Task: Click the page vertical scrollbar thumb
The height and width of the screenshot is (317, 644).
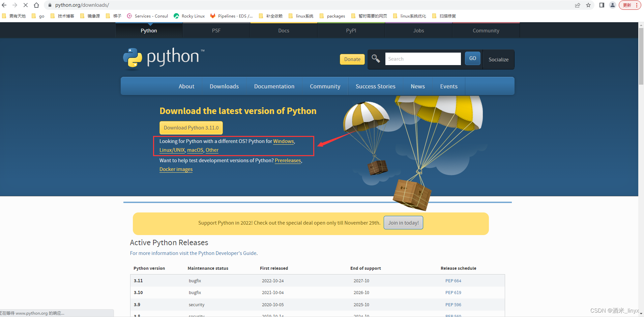Action: (641, 56)
